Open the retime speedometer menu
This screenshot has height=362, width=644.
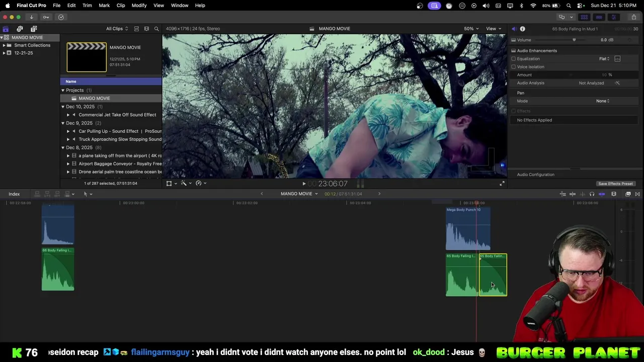pyautogui.click(x=201, y=184)
